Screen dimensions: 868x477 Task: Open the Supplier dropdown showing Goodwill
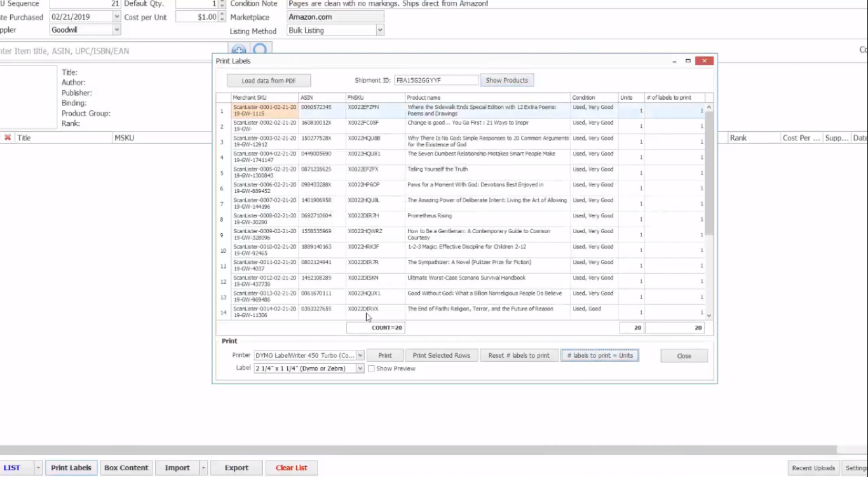pyautogui.click(x=116, y=30)
